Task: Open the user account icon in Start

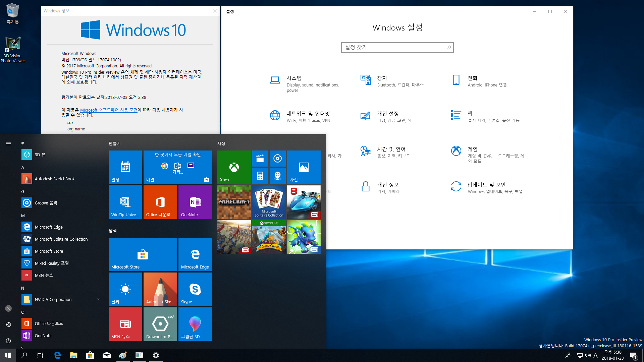Action: [8, 308]
